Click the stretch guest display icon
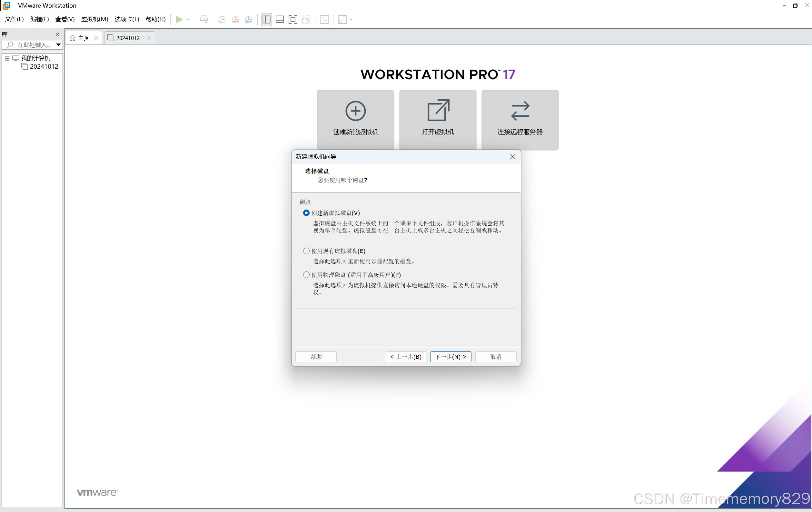 pyautogui.click(x=342, y=20)
